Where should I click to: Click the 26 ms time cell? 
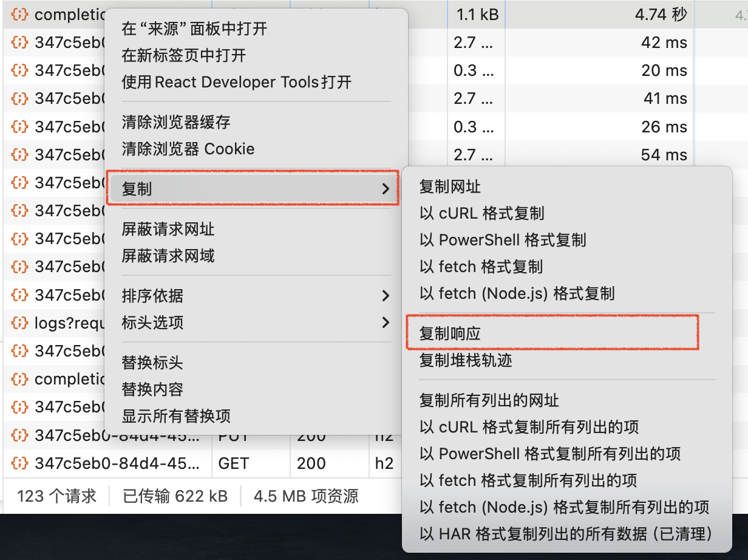[664, 126]
